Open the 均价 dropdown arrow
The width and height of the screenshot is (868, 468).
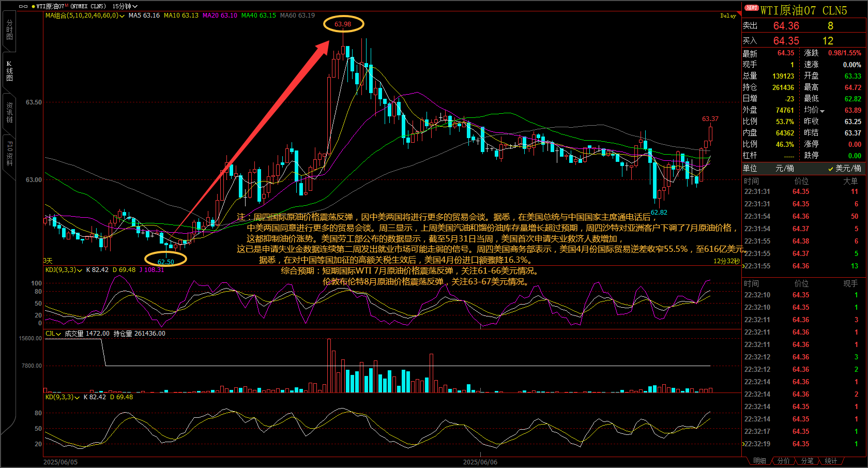pos(822,111)
